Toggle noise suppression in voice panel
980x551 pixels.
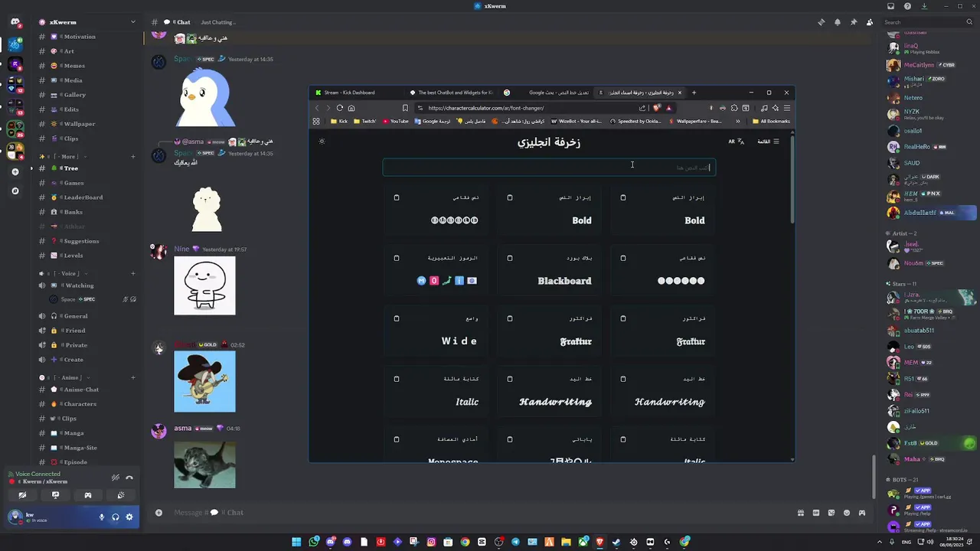click(x=116, y=478)
